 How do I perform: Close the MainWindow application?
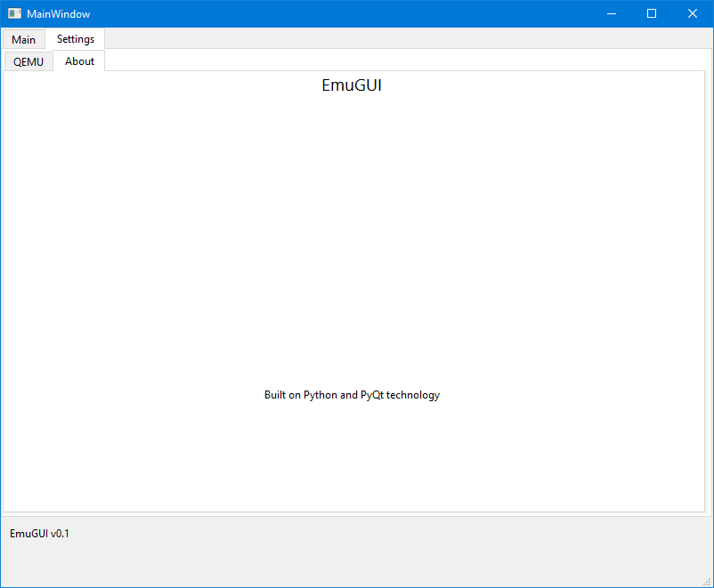point(692,13)
